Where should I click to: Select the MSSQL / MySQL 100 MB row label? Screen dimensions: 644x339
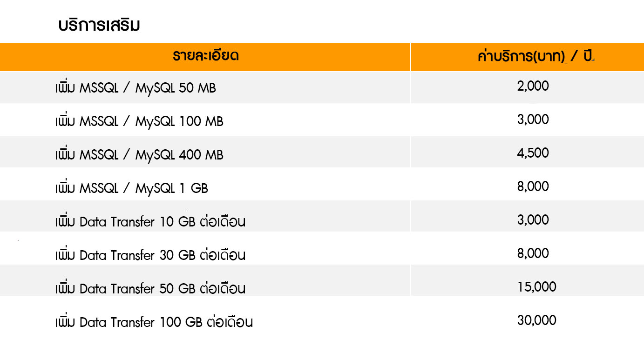pyautogui.click(x=139, y=121)
